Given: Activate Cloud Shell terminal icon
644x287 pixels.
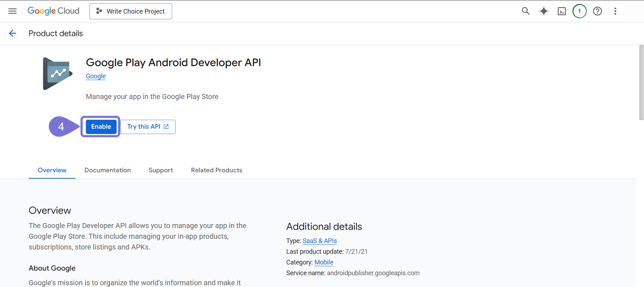Looking at the screenshot, I should pyautogui.click(x=562, y=11).
